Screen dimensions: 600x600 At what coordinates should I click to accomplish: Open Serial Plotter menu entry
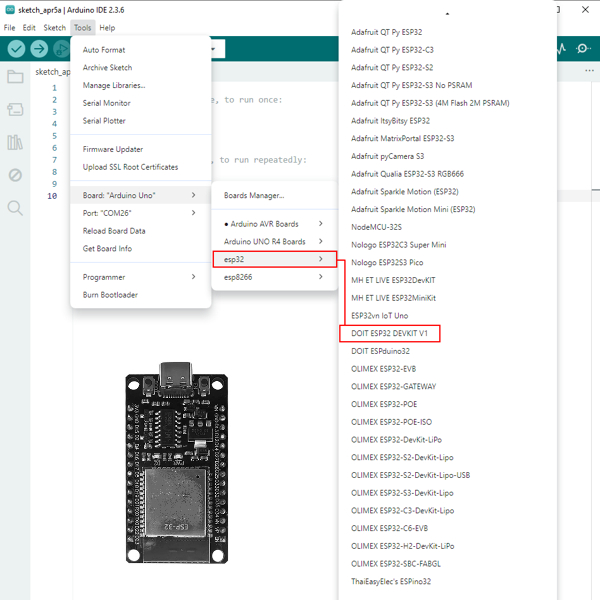(x=141, y=121)
